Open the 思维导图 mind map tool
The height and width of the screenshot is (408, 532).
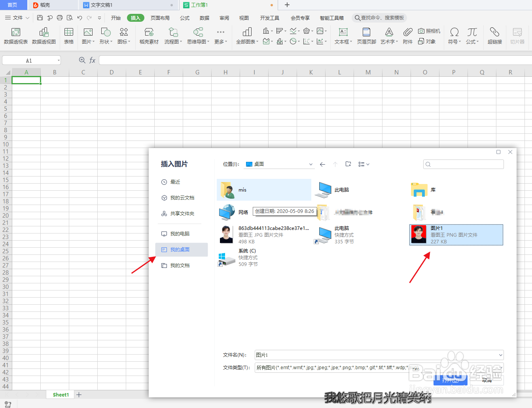point(198,36)
